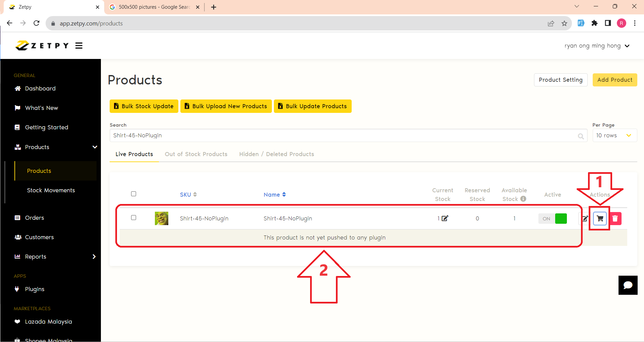
Task: Open a new browser tab
Action: point(214,7)
